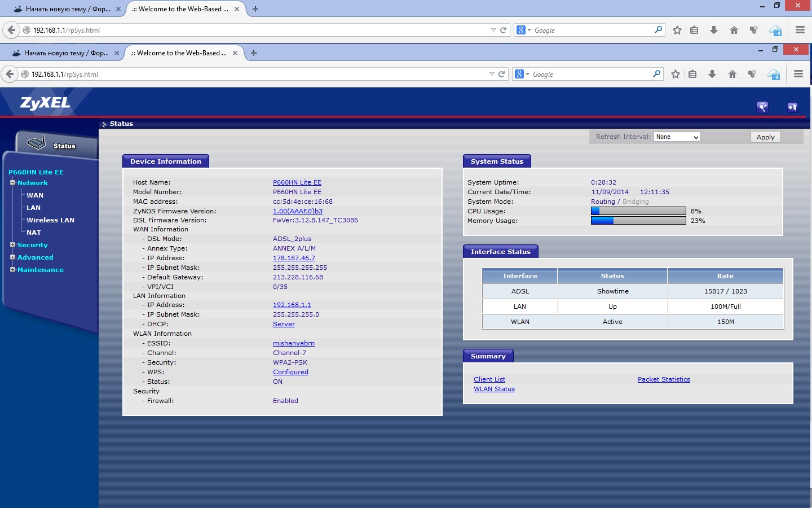The width and height of the screenshot is (812, 508).
Task: Click the ZyXEL logout icon in the header
Action: click(792, 107)
